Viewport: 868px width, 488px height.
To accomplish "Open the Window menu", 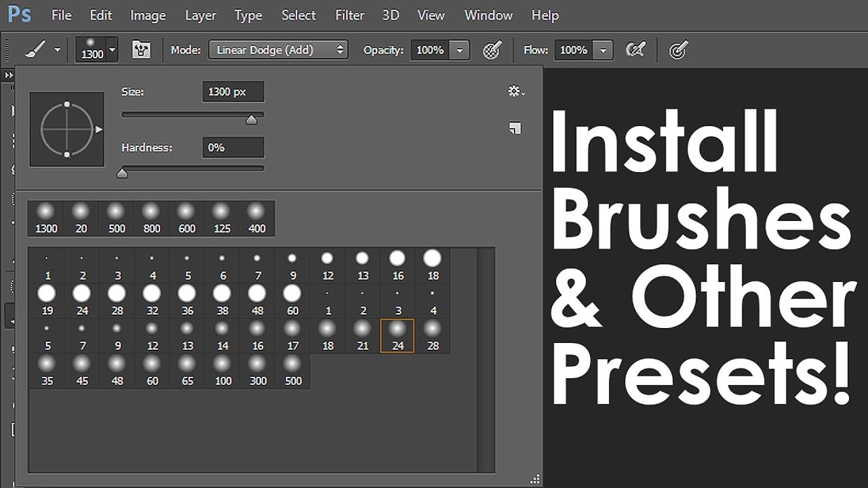I will (487, 15).
